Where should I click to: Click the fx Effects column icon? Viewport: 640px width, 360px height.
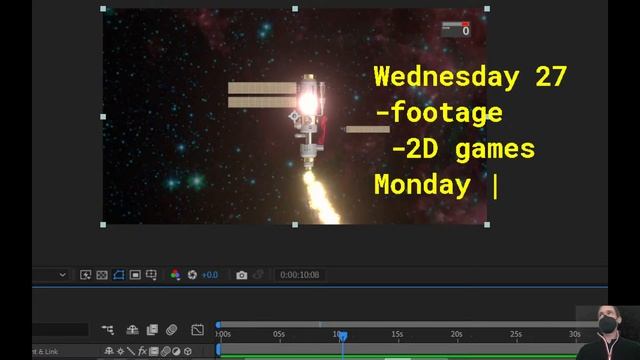click(x=142, y=351)
